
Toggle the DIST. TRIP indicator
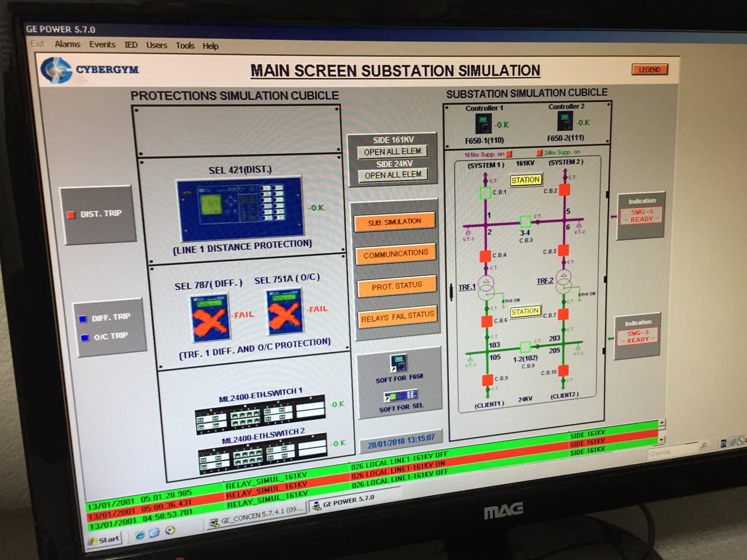pyautogui.click(x=71, y=215)
